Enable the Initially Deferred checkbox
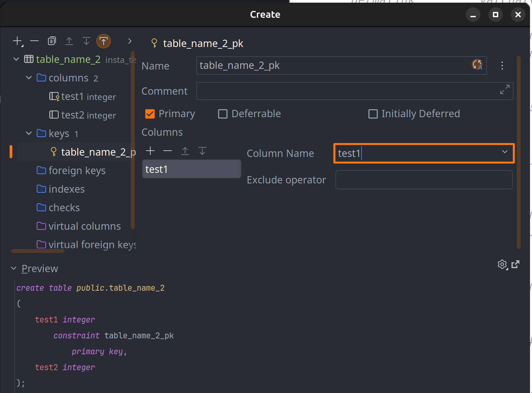 (373, 114)
